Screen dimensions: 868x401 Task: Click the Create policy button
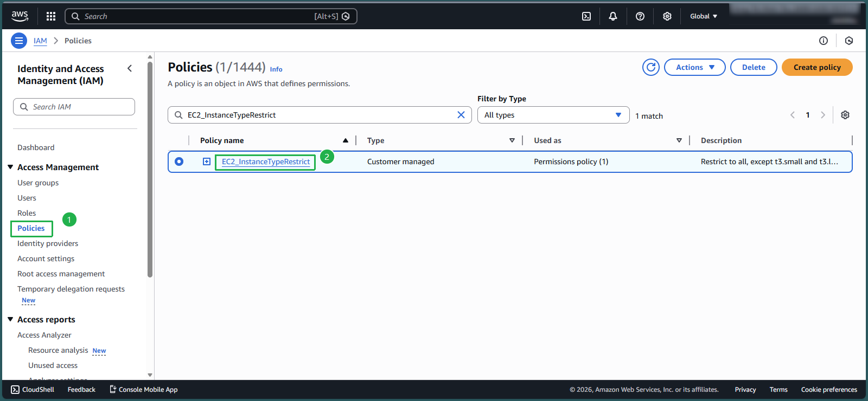(x=817, y=67)
